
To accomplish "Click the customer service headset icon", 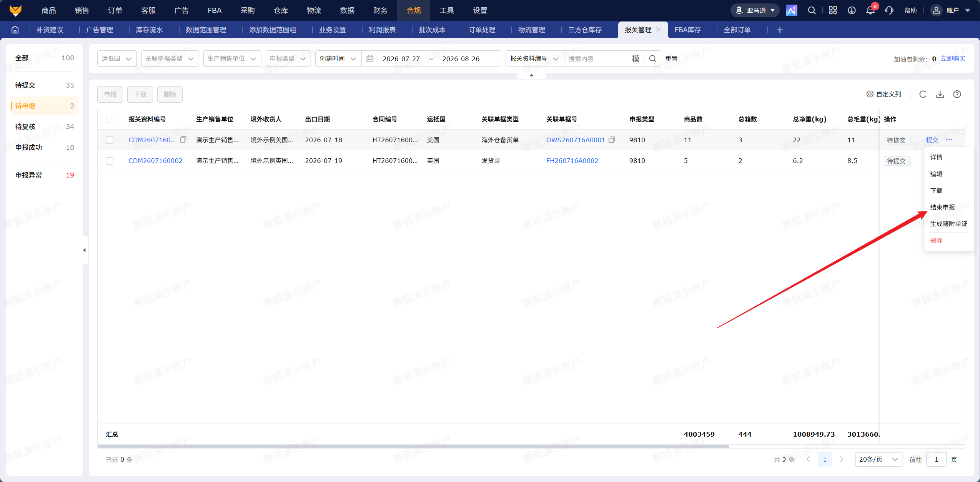I will [x=889, y=10].
